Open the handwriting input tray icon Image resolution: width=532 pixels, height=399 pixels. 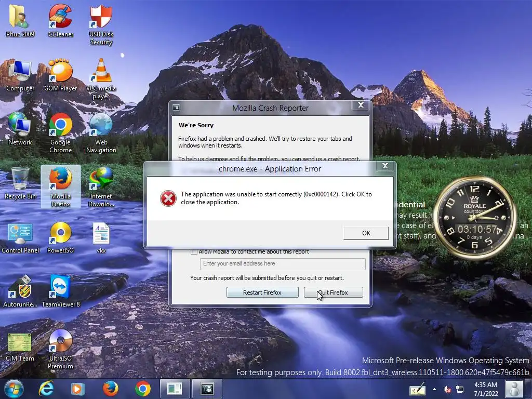pos(417,389)
